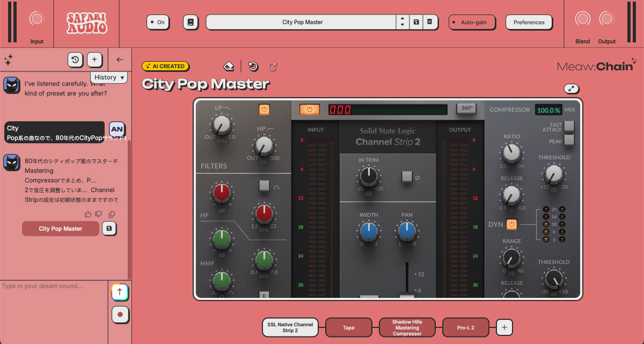Click the Blend knob
This screenshot has height=344, width=644.
coord(582,18)
